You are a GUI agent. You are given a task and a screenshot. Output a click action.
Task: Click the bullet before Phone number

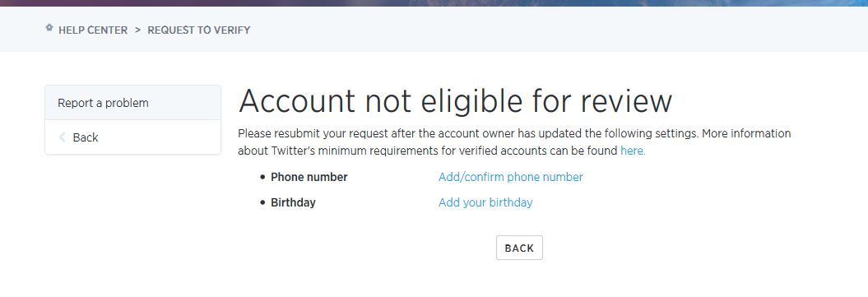click(262, 178)
